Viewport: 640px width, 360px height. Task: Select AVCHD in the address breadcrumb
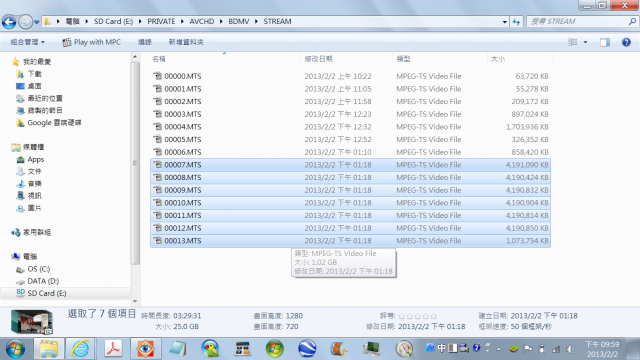tap(202, 22)
